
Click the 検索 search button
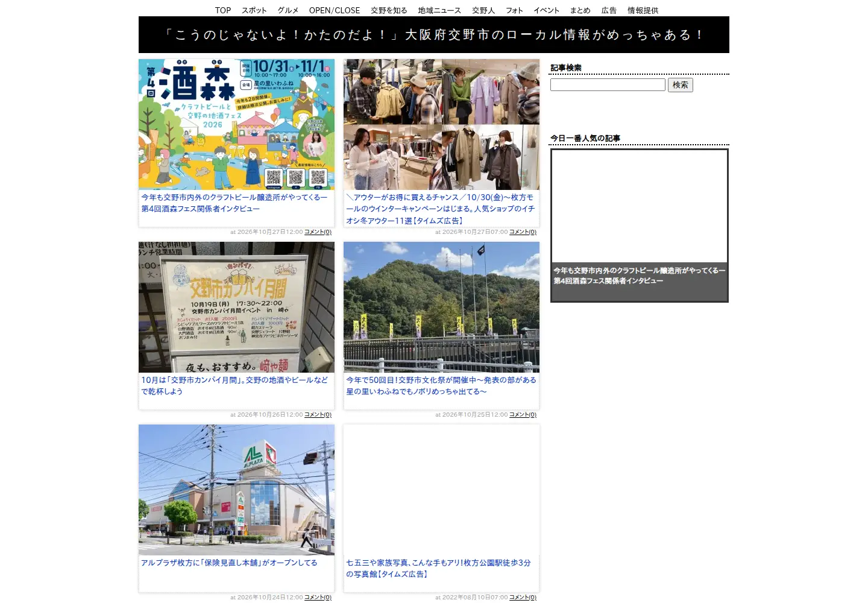point(681,85)
